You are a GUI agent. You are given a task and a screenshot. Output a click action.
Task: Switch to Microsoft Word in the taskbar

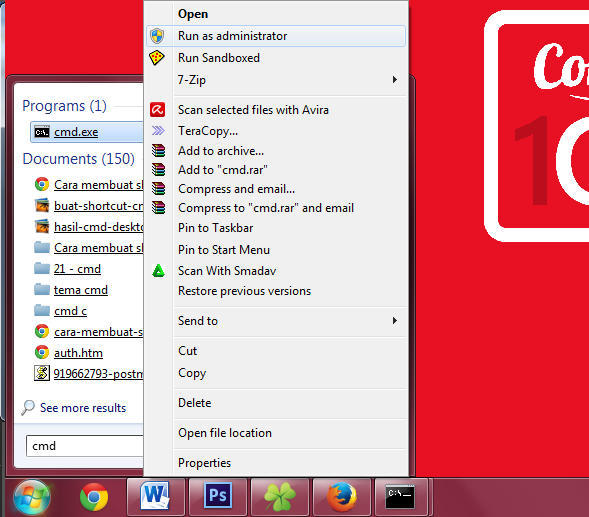coord(156,497)
